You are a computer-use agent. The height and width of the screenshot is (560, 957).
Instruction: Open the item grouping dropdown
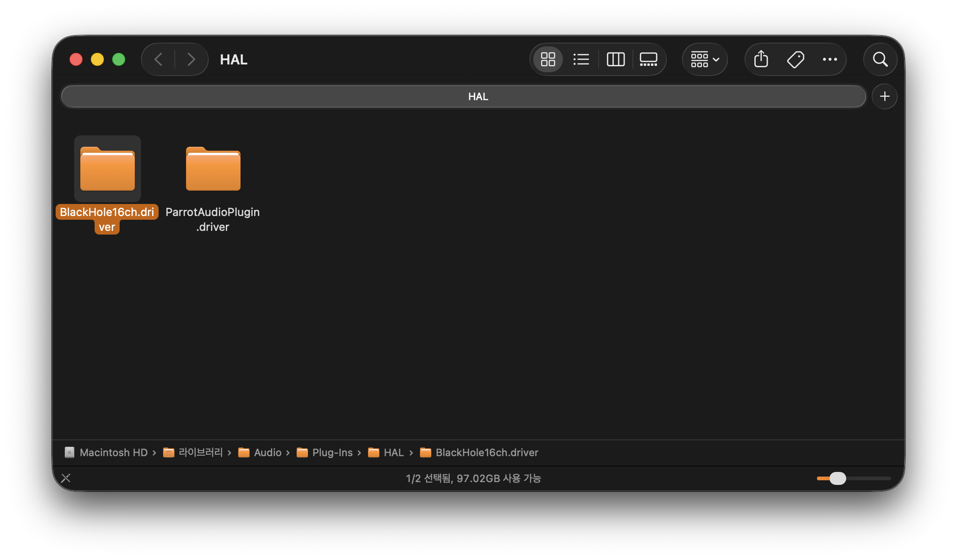tap(700, 59)
